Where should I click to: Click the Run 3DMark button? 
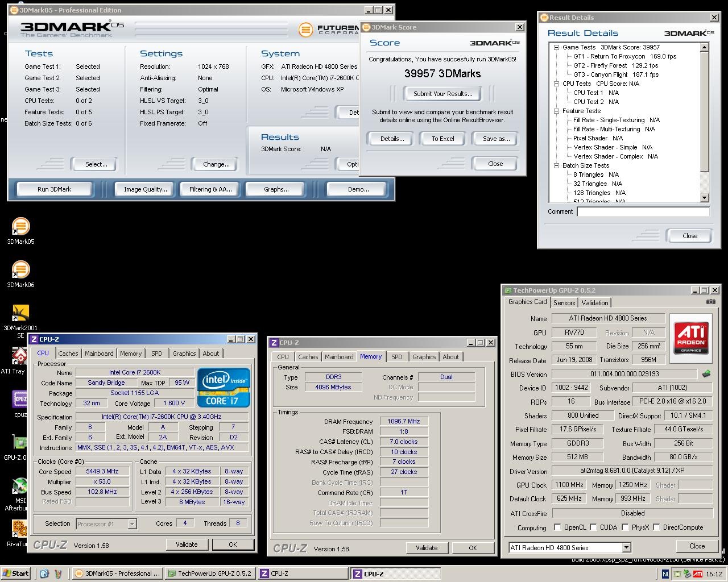pos(55,189)
